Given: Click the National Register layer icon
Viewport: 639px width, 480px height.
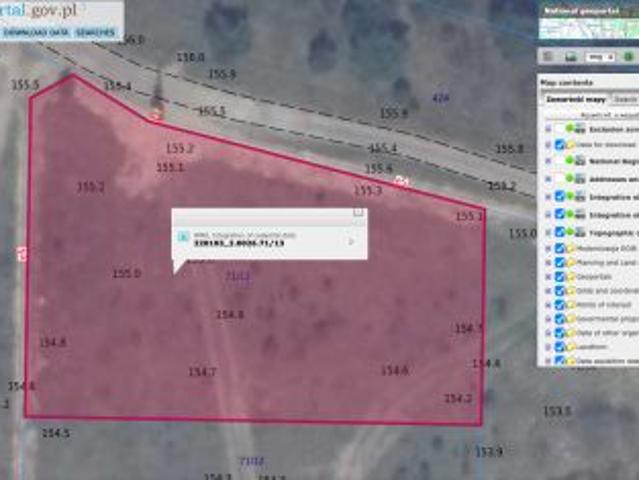Looking at the screenshot, I should click(x=578, y=159).
